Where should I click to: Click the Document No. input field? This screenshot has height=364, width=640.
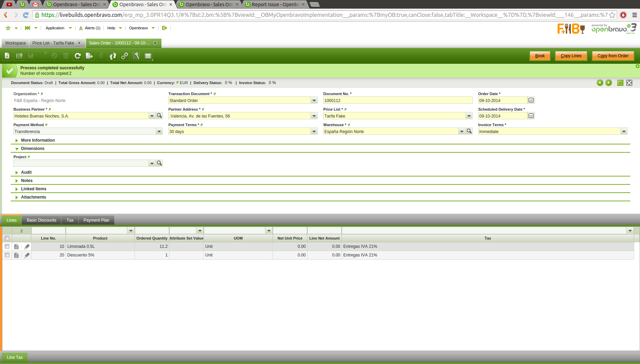(397, 101)
